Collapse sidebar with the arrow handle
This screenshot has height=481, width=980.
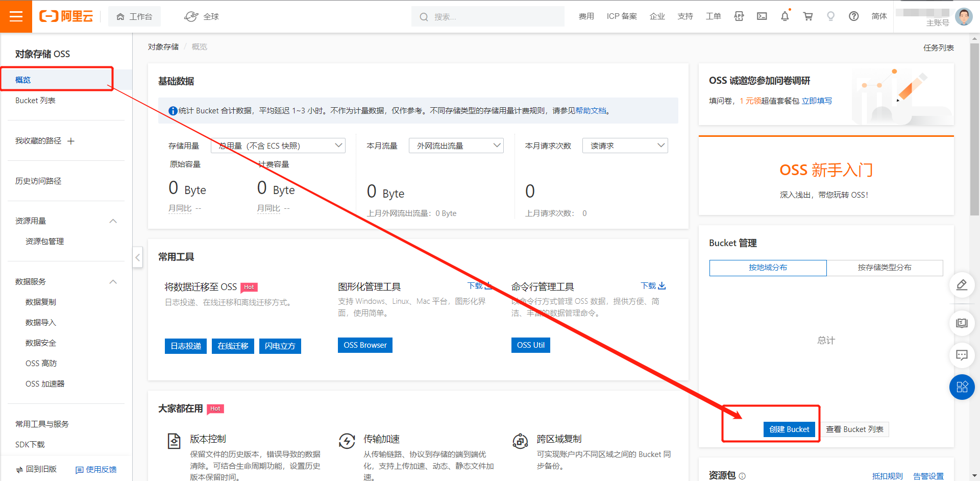tap(137, 257)
